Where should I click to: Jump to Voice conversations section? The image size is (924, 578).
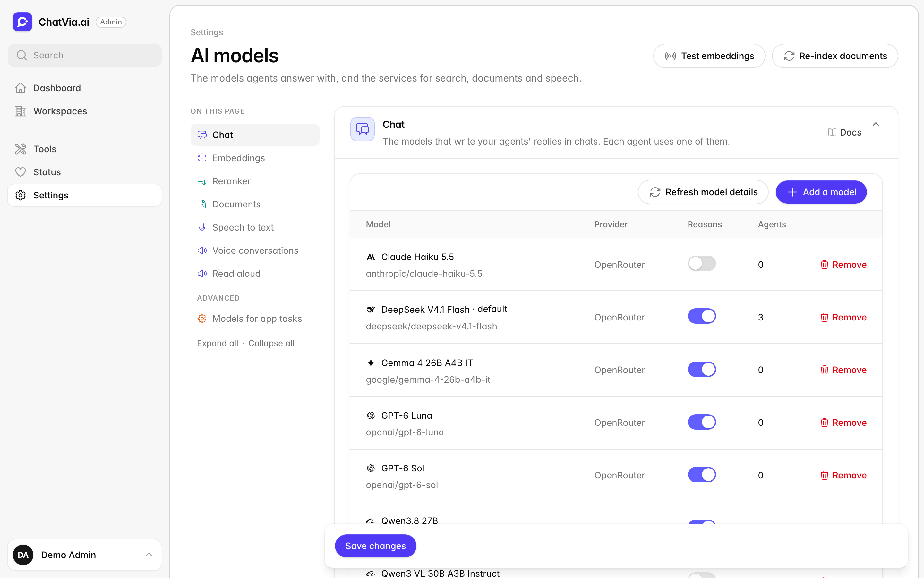pos(255,250)
